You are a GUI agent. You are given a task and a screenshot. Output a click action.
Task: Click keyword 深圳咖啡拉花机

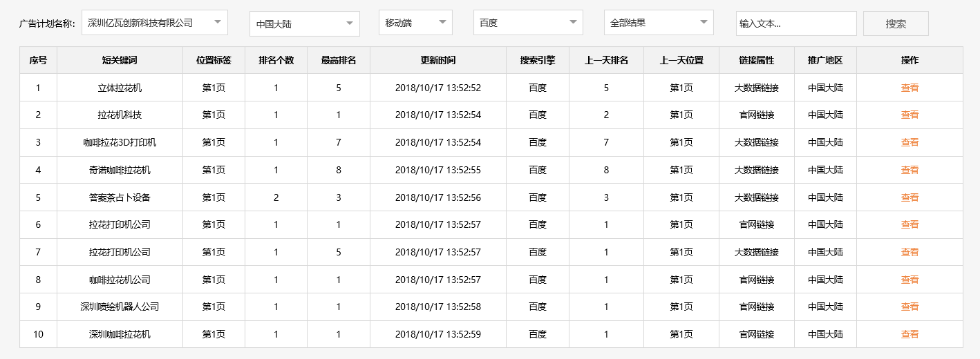[120, 334]
